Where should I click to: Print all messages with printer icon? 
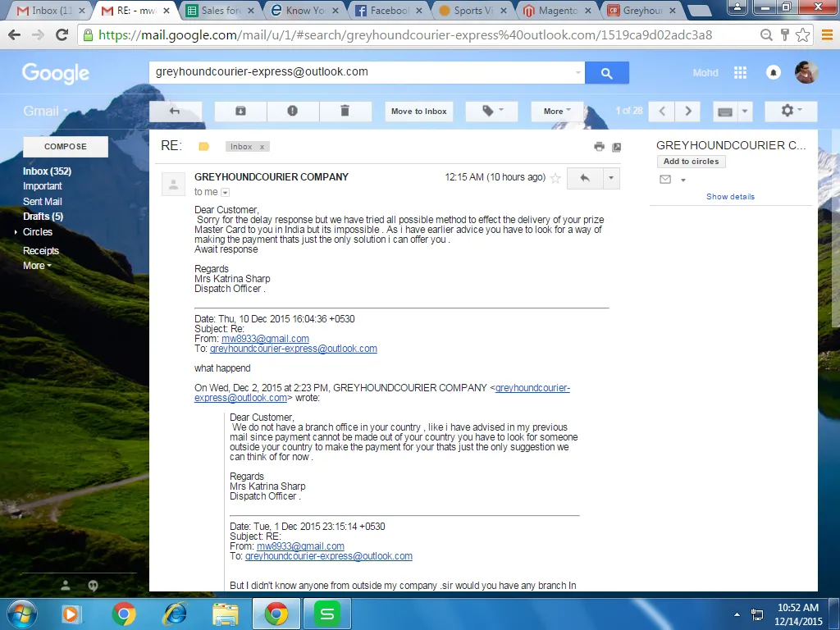pyautogui.click(x=599, y=147)
